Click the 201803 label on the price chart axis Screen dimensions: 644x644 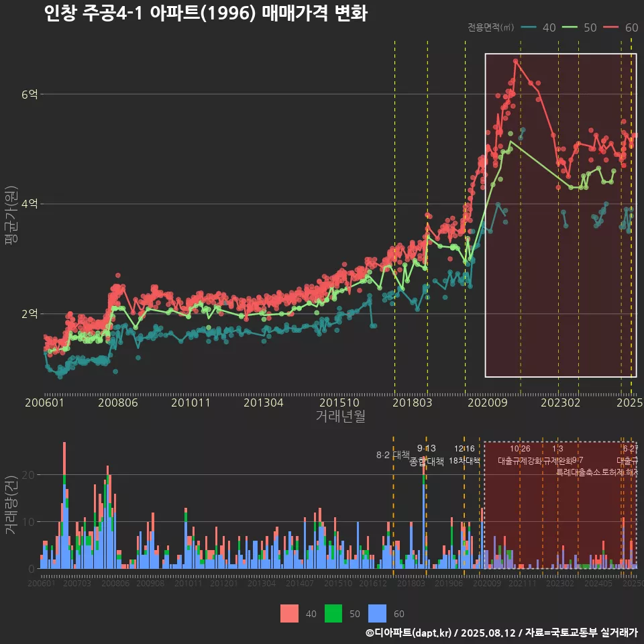(x=413, y=402)
